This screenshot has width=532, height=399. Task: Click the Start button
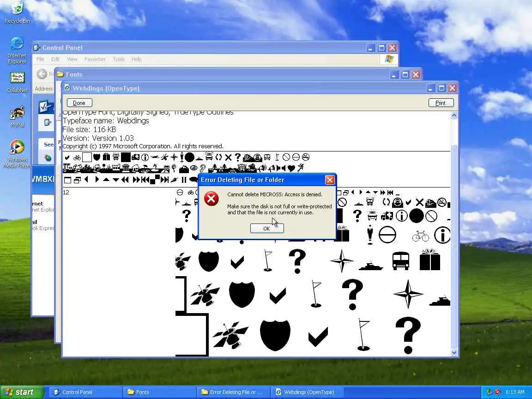(21, 392)
